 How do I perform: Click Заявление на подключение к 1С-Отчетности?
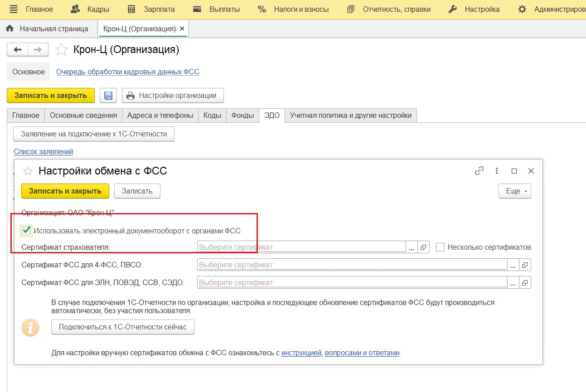pyautogui.click(x=94, y=134)
